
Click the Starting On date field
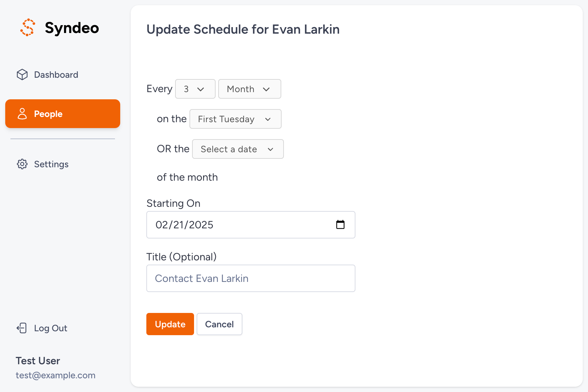242,225
